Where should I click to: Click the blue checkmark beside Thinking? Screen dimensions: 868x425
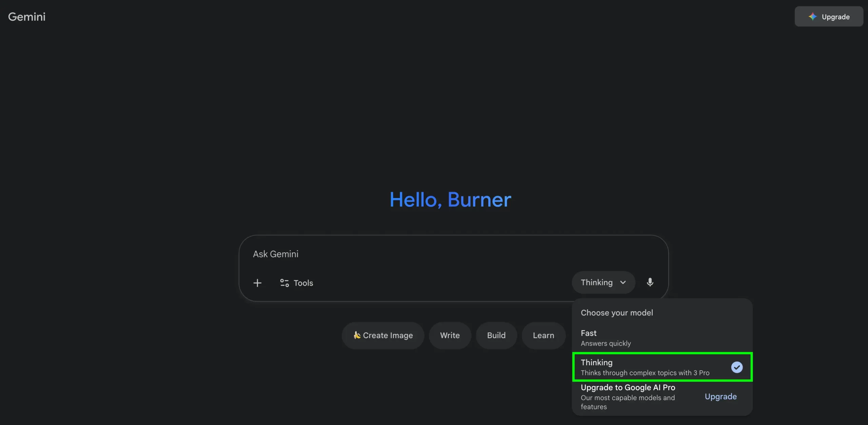736,367
